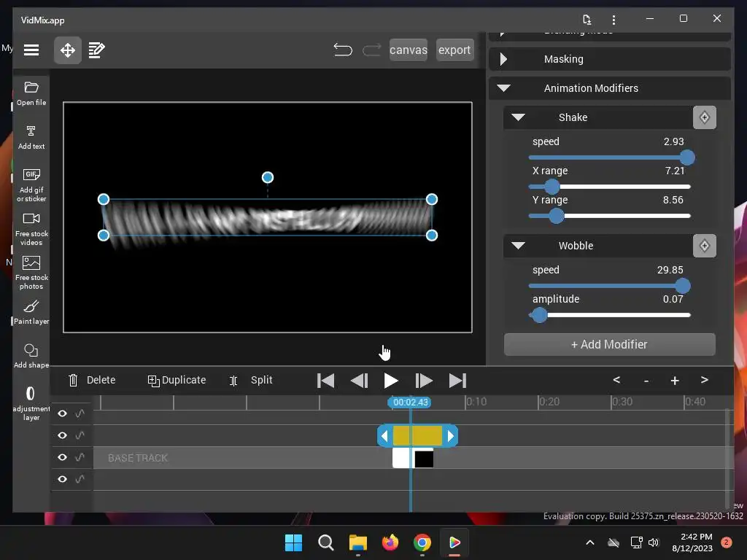The width and height of the screenshot is (747, 560).
Task: Adjust Shake X range slider
Action: pos(551,187)
